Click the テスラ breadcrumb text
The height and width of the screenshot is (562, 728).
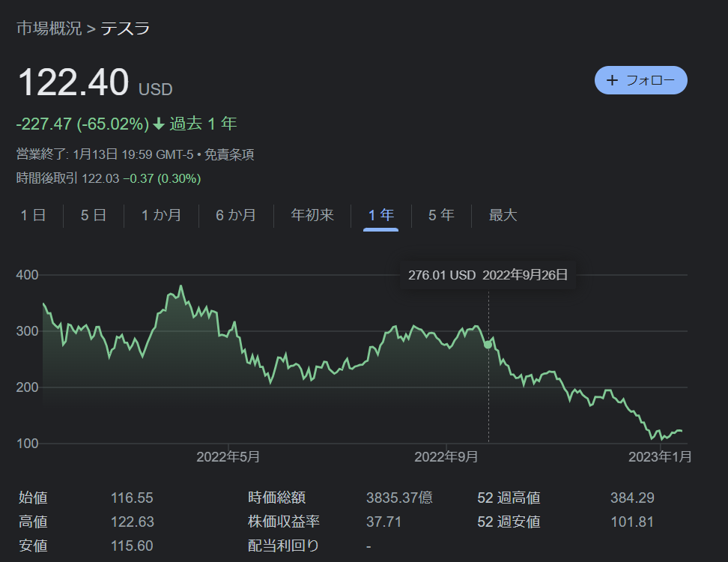click(x=125, y=28)
